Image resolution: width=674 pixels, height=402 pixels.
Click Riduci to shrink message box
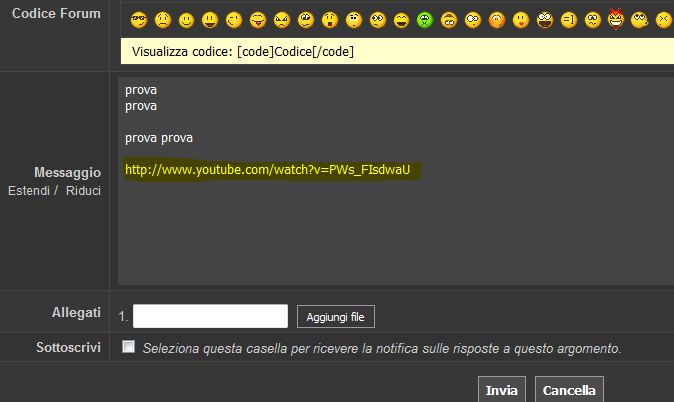tap(83, 190)
